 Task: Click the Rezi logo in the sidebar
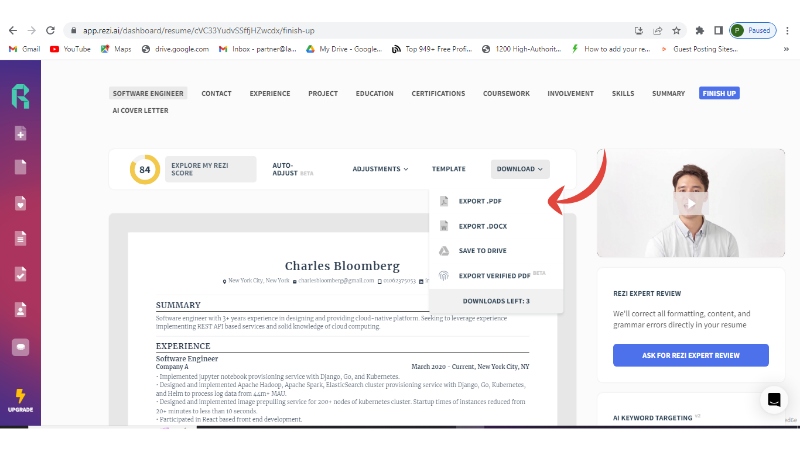pyautogui.click(x=20, y=96)
